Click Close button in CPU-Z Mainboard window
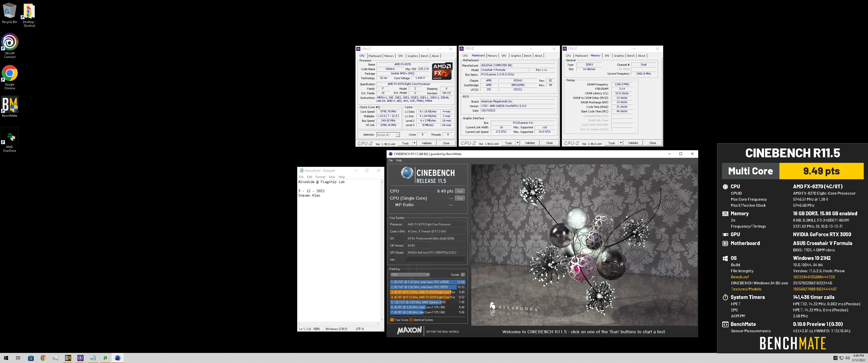The image size is (868, 363). [x=549, y=143]
